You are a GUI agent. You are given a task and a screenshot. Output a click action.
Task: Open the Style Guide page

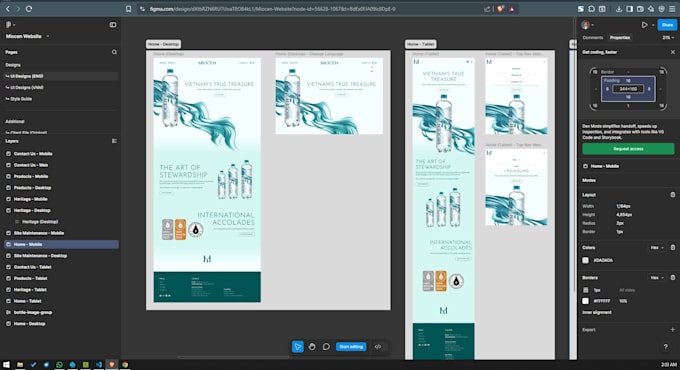(61, 98)
